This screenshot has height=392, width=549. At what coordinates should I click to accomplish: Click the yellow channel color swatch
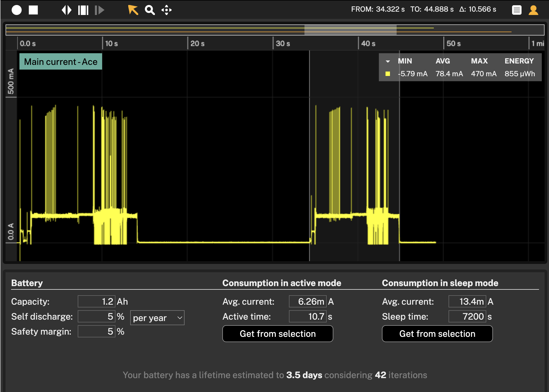(x=388, y=74)
